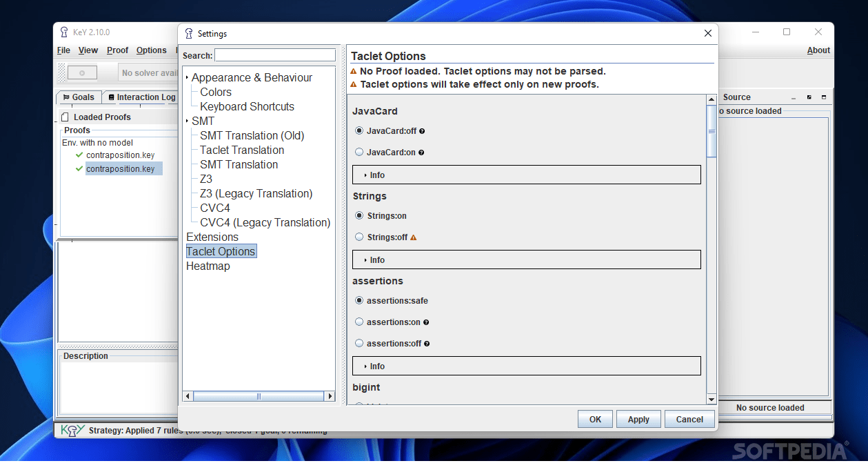The width and height of the screenshot is (868, 470).
Task: Click the KeY logo in the status bar
Action: pyautogui.click(x=72, y=430)
